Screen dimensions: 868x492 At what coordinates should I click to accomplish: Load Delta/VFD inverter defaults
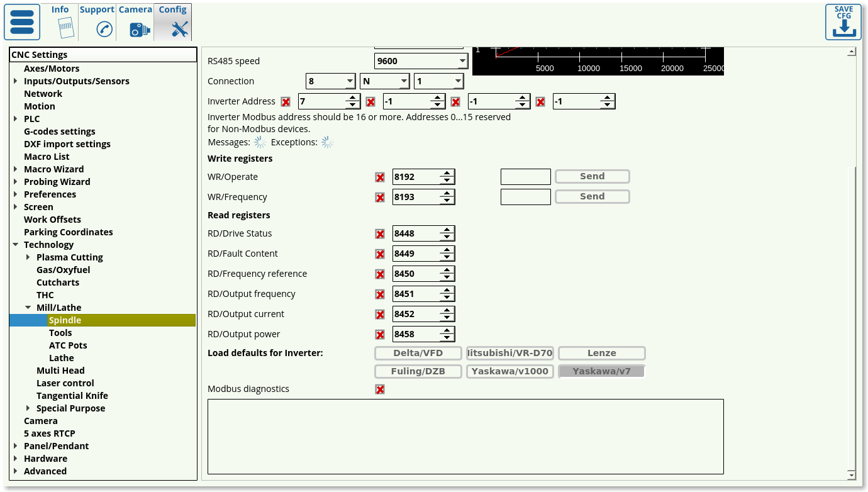pos(418,353)
